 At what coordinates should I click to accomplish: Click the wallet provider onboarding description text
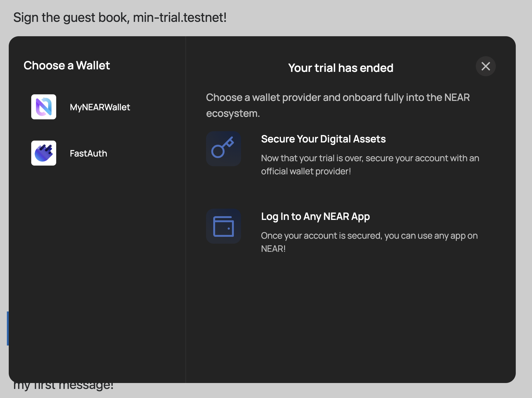click(338, 105)
